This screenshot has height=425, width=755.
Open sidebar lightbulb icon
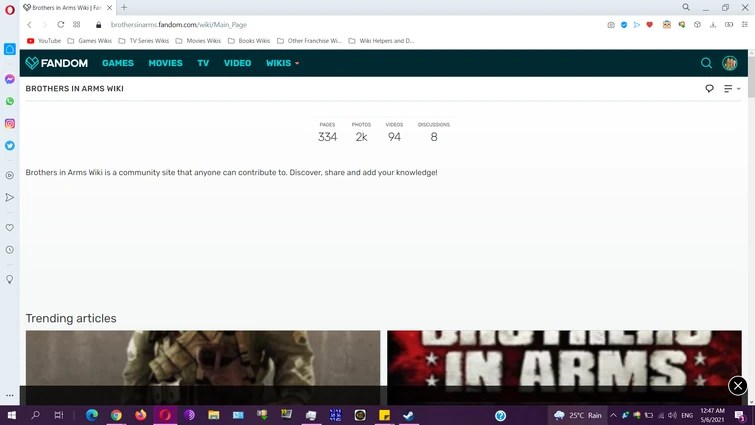tap(10, 280)
